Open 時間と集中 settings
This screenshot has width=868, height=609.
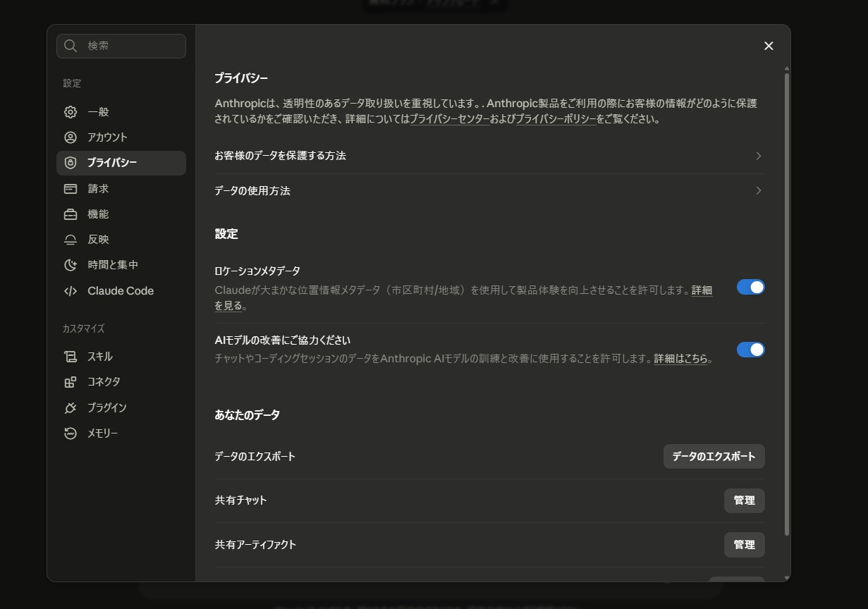121,265
